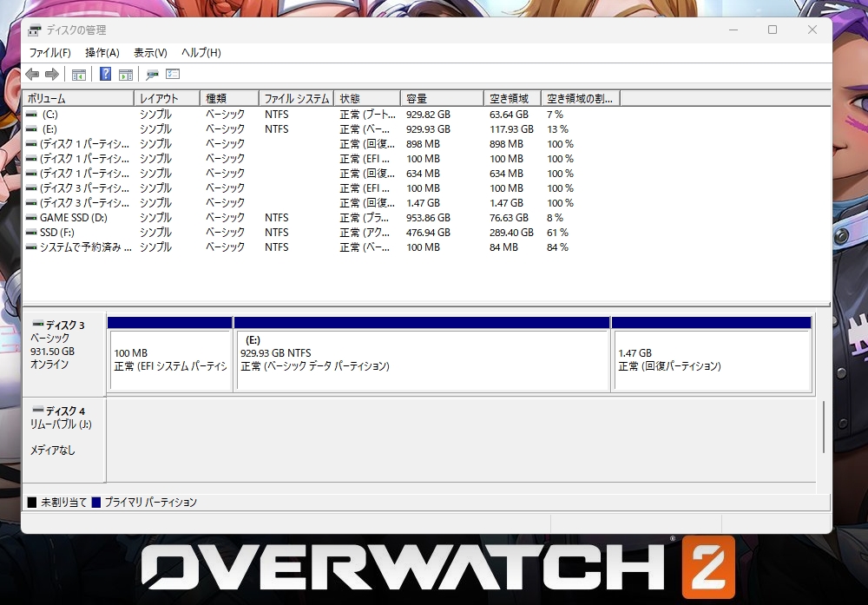Screen dimensions: 868x605
Task: Maximize the ディスクの管理 window
Action: [x=773, y=30]
